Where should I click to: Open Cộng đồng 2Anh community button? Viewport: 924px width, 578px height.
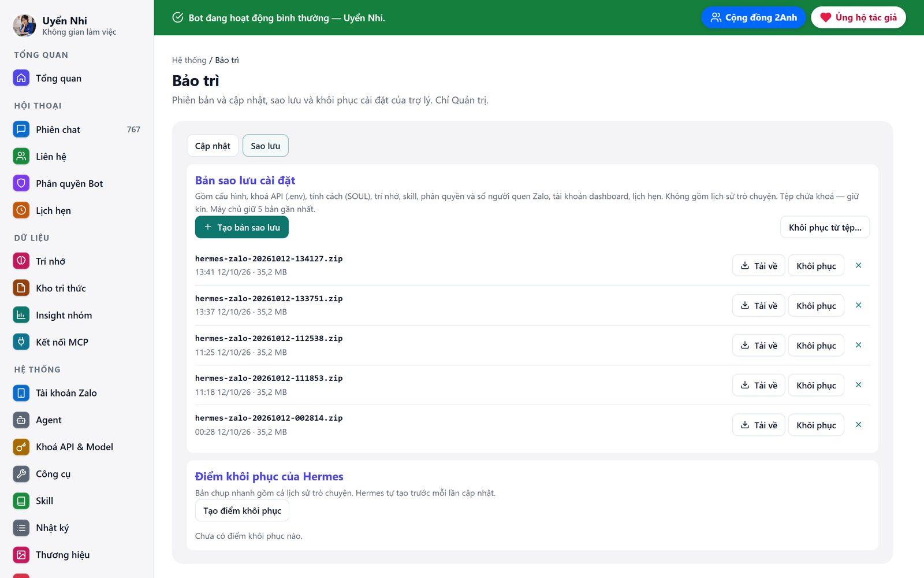pos(753,17)
